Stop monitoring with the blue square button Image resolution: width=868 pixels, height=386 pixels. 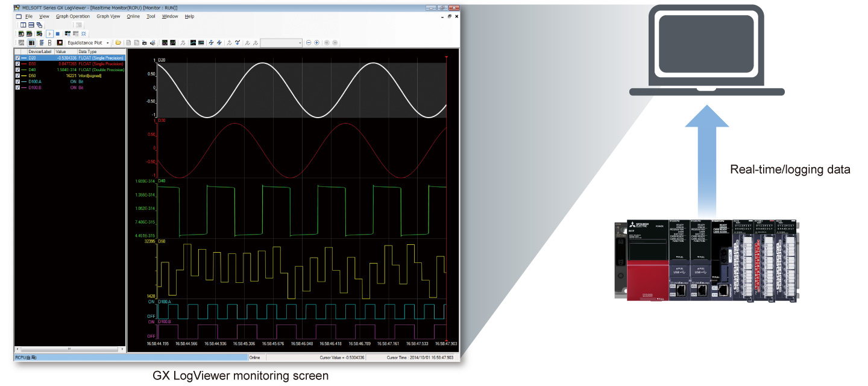[x=57, y=34]
